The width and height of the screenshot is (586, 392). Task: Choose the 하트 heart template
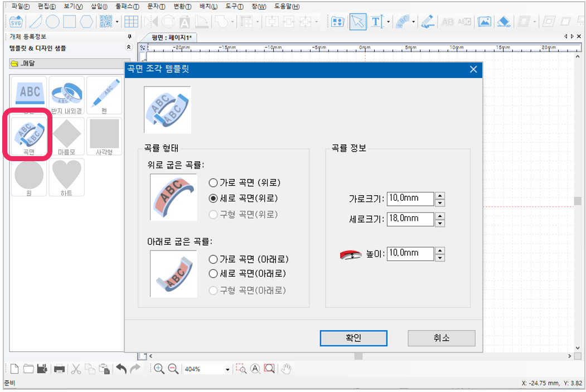[x=66, y=177]
